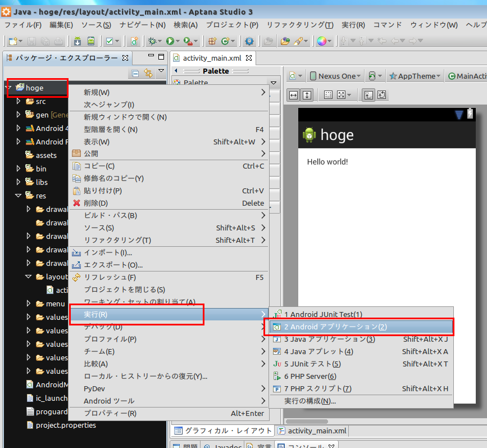Choose 実行(R) in context menu
487x448 pixels.
click(169, 314)
